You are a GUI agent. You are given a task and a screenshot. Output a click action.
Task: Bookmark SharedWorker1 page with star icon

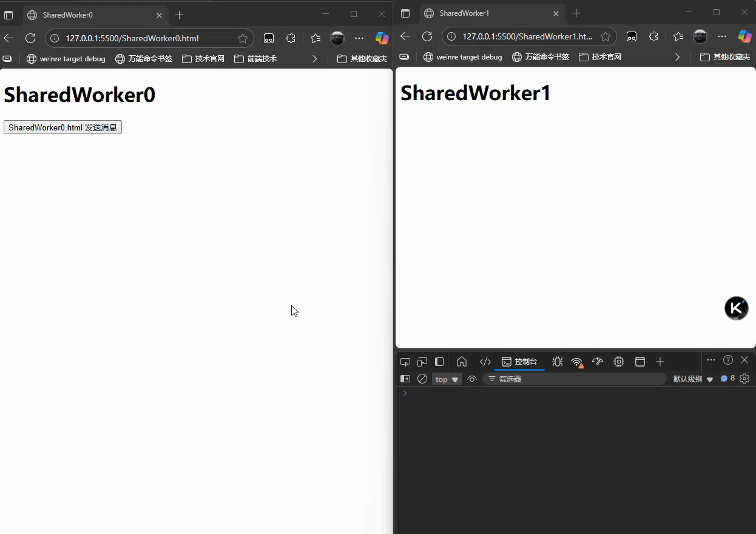pos(606,36)
